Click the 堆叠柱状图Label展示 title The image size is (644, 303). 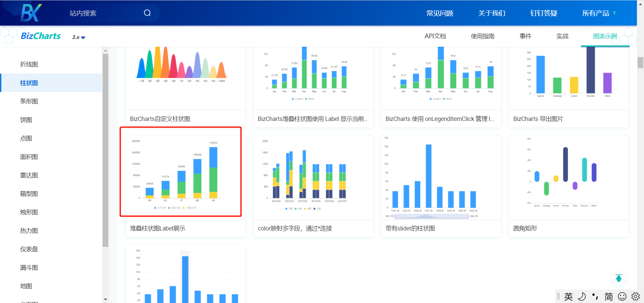click(157, 228)
